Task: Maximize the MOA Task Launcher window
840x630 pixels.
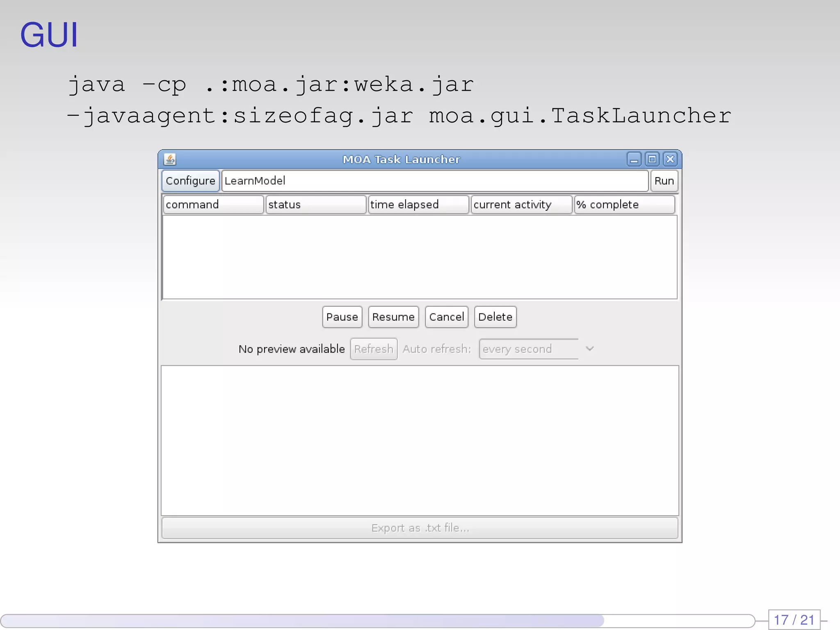Action: 652,159
